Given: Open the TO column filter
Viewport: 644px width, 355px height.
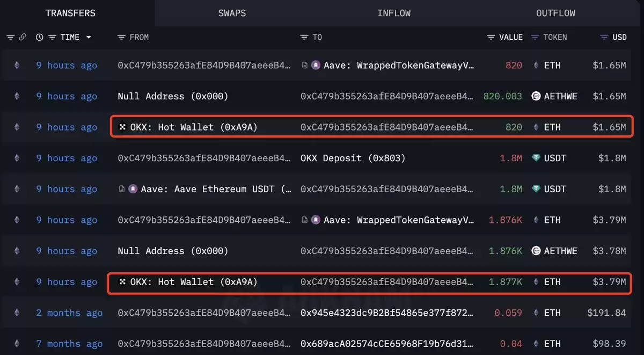Looking at the screenshot, I should pyautogui.click(x=304, y=37).
